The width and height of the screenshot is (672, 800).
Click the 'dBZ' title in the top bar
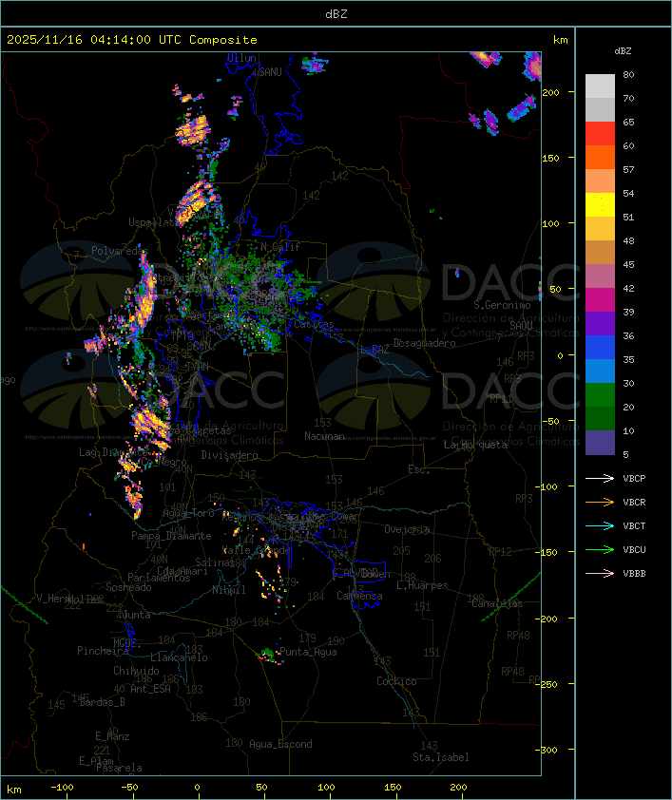336,14
